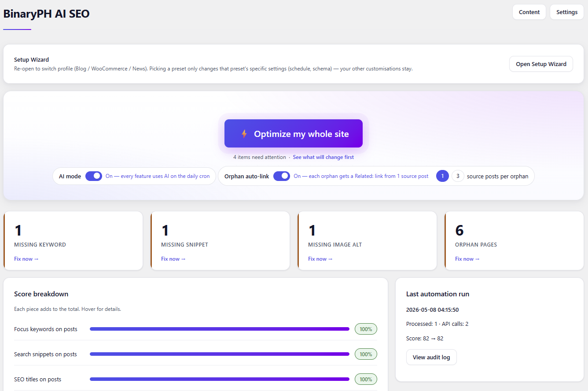Click 'Processed: 1 · API calls: 2' text

pyautogui.click(x=437, y=324)
